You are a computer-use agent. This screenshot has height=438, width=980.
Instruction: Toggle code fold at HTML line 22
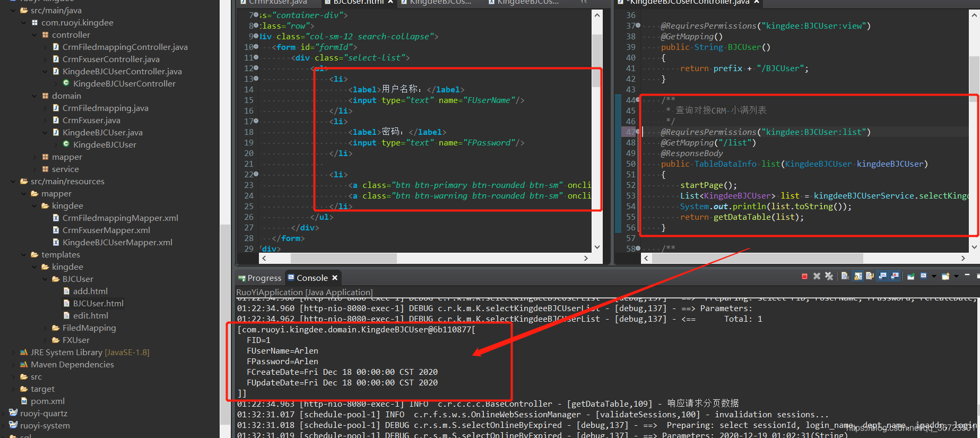(x=256, y=174)
